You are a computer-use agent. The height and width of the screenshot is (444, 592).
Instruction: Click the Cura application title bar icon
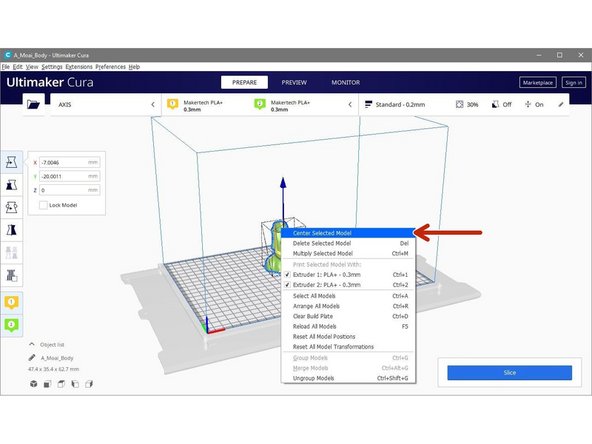coord(7,55)
